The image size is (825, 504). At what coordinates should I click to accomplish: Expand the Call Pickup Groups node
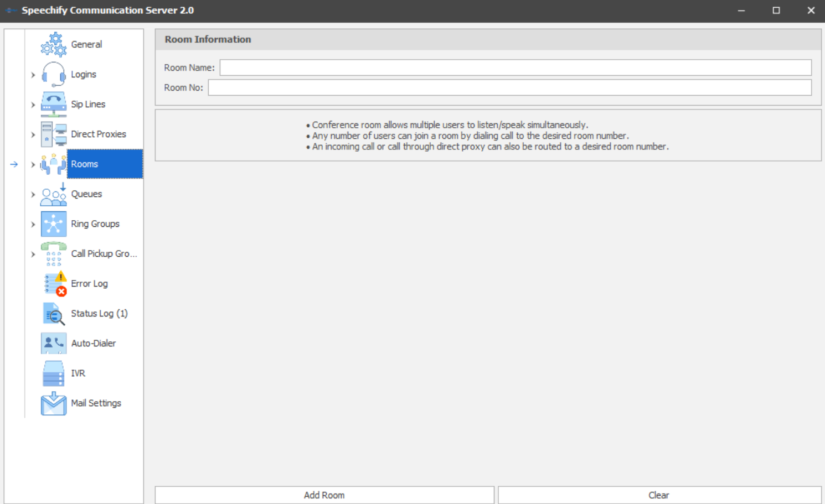coord(33,254)
